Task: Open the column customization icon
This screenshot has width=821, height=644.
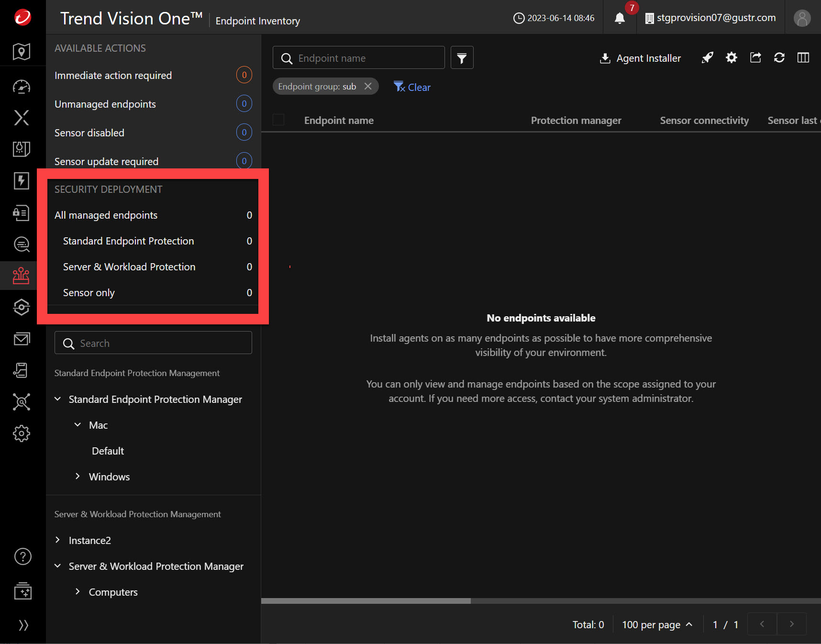Action: click(x=803, y=58)
